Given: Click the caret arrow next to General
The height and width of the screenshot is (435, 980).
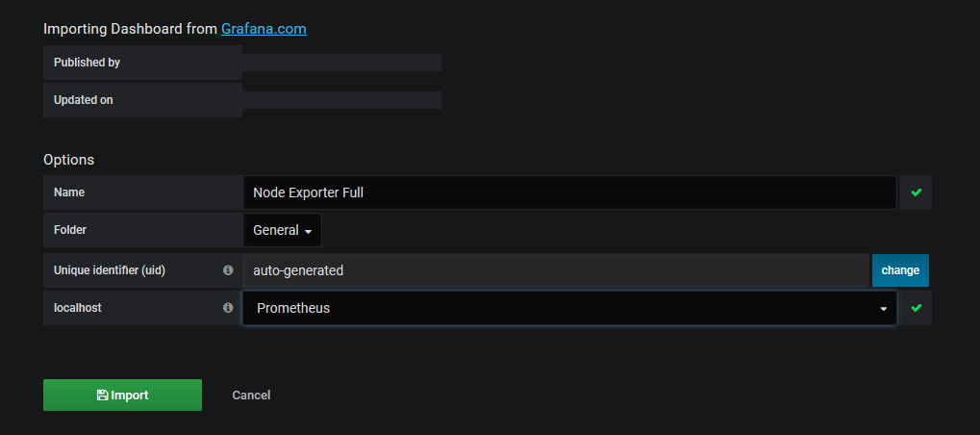Looking at the screenshot, I should tap(308, 232).
